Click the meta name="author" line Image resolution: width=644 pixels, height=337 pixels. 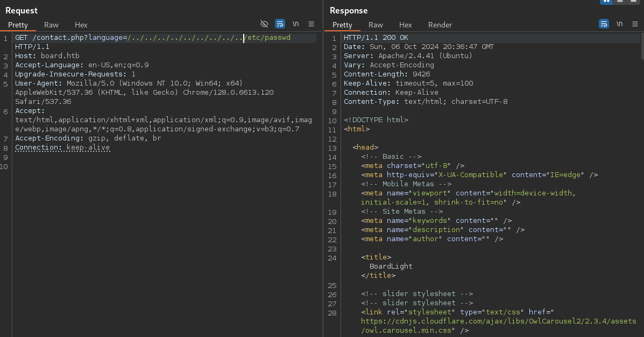[432, 239]
